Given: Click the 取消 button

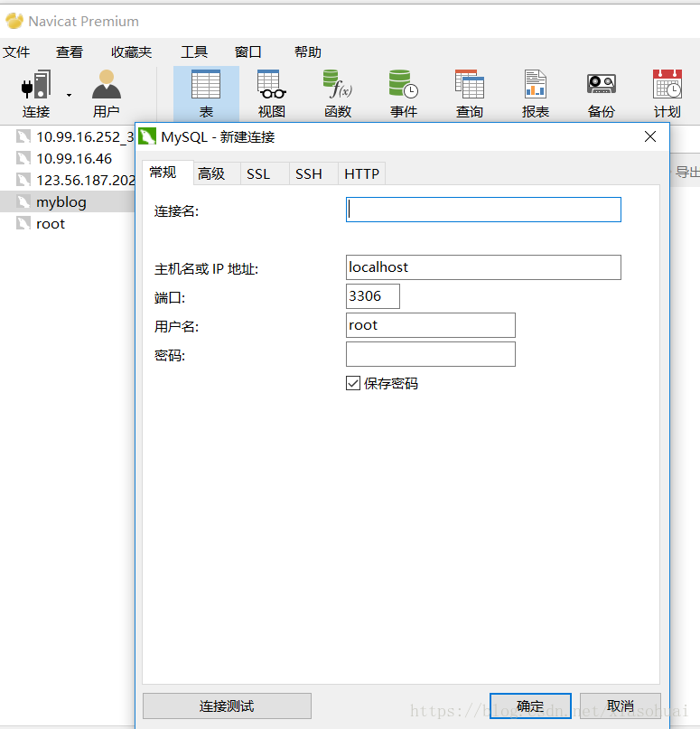Looking at the screenshot, I should click(620, 706).
